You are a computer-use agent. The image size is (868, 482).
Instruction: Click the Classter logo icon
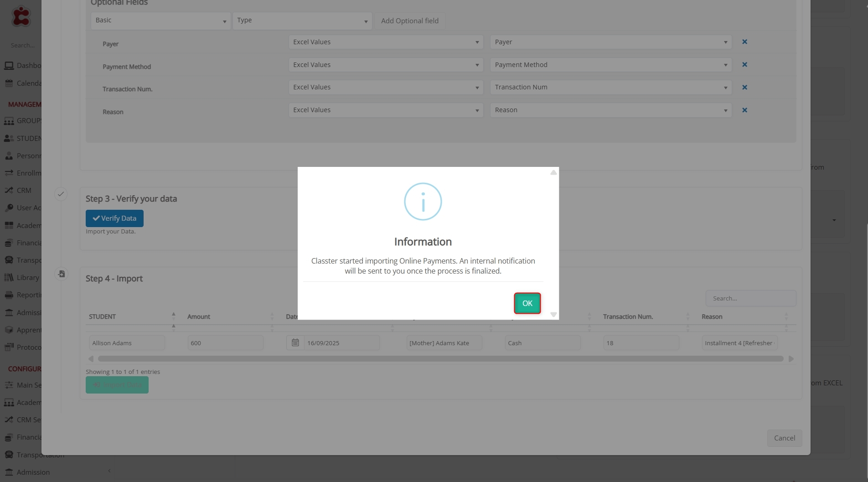21,16
